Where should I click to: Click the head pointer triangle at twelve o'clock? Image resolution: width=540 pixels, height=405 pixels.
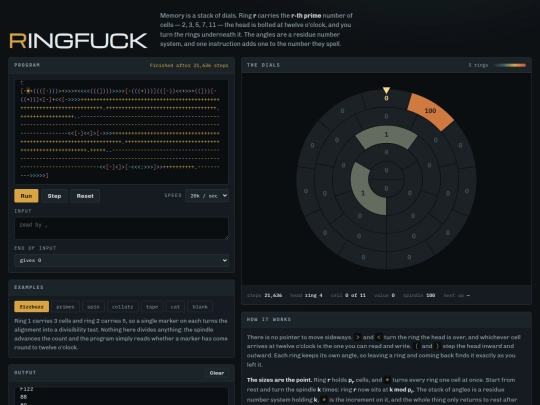pos(386,90)
